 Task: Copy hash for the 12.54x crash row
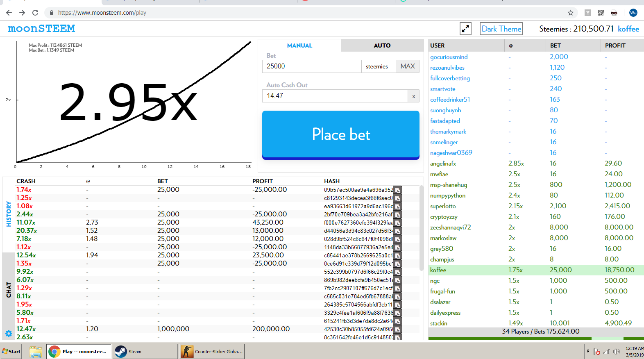(397, 255)
